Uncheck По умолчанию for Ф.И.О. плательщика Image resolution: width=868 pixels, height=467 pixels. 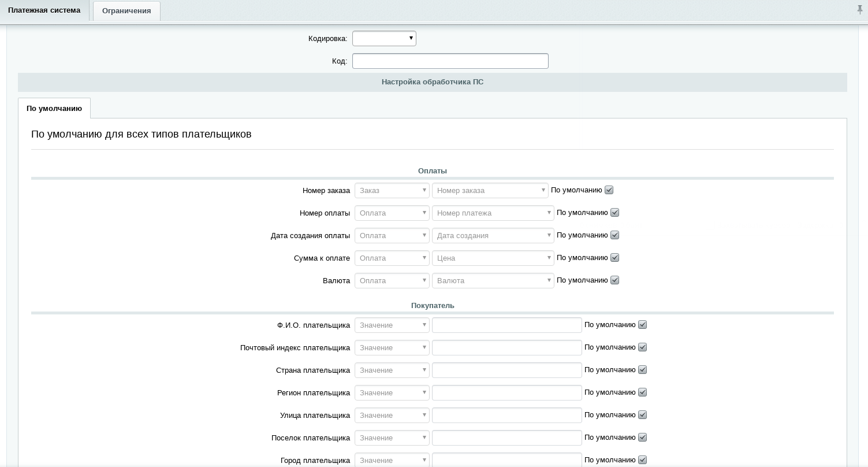pos(643,325)
